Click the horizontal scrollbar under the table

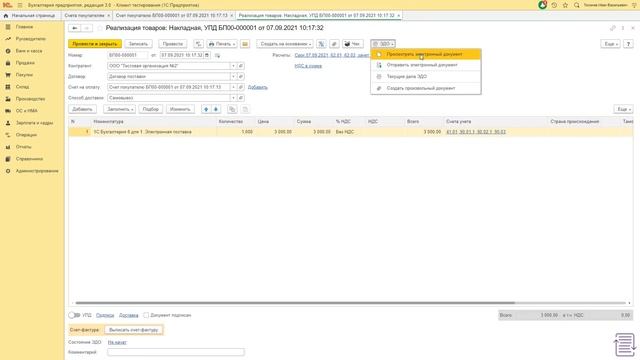point(295,303)
